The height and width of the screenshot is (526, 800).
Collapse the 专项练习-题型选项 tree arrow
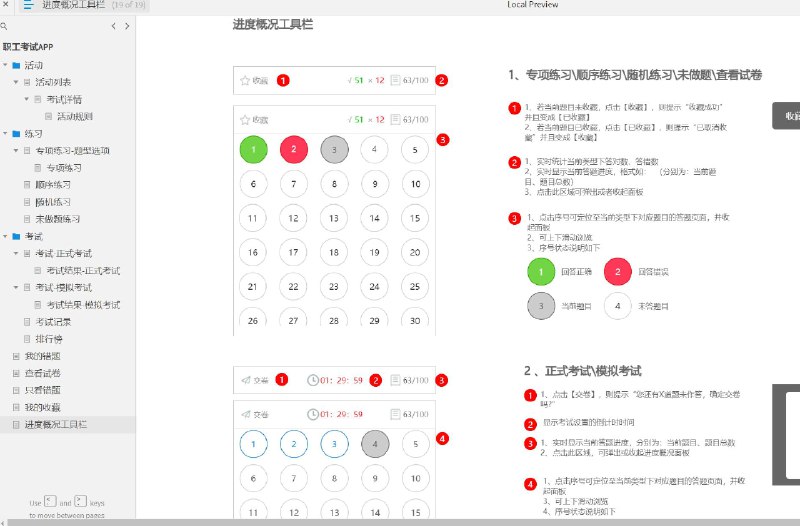tap(16, 151)
